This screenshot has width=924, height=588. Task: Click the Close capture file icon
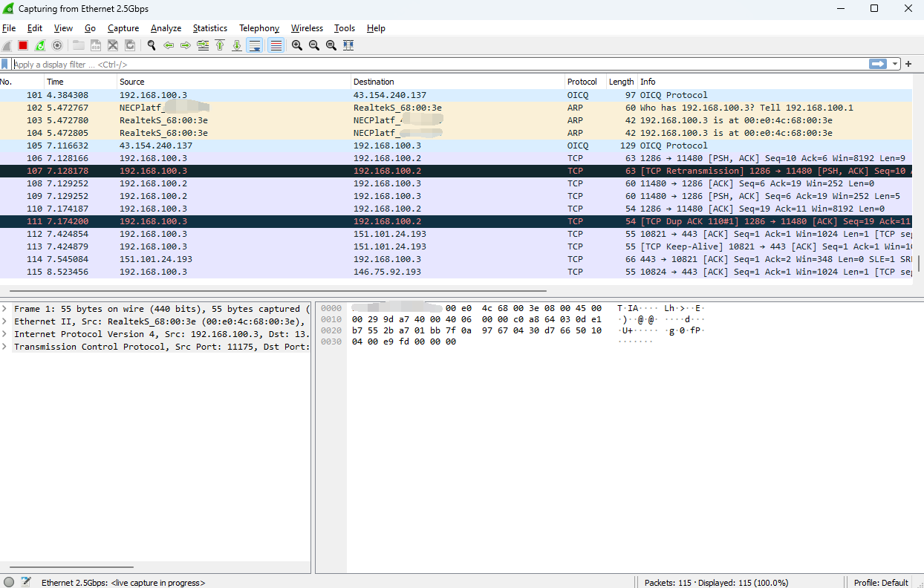[113, 46]
